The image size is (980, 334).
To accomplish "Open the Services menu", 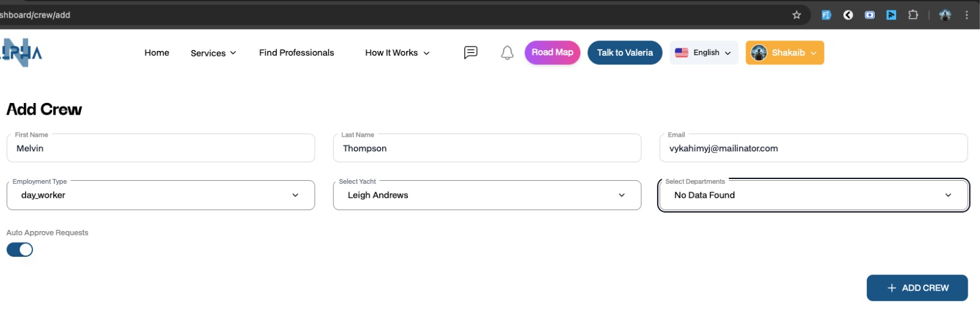I will coord(213,53).
